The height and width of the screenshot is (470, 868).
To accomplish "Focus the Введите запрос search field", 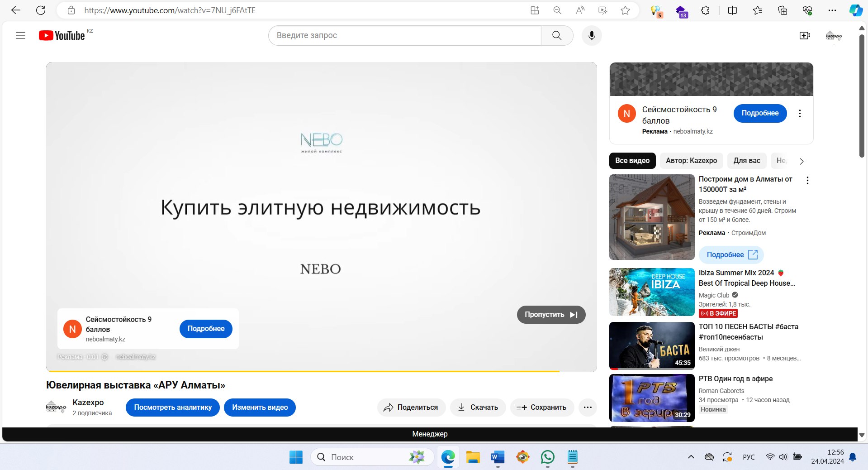I will coord(404,35).
